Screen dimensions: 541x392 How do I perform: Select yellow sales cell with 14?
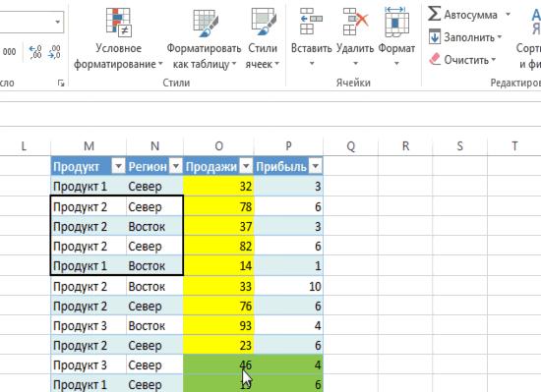tap(218, 265)
